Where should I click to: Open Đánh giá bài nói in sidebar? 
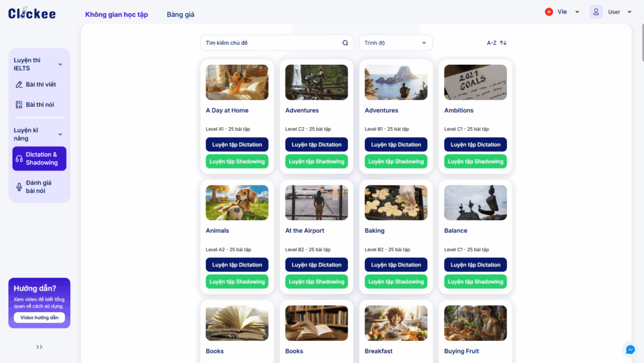coord(38,187)
